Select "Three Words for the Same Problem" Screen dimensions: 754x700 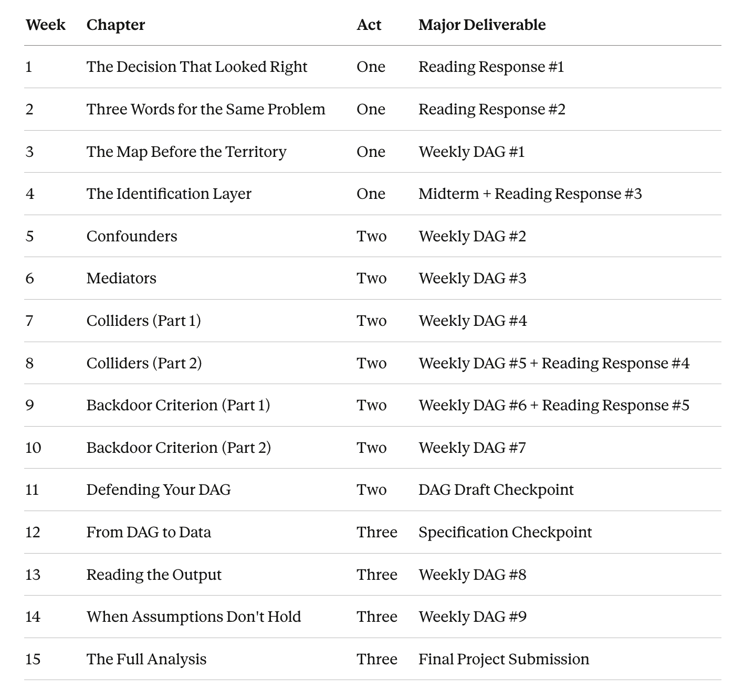(x=206, y=109)
